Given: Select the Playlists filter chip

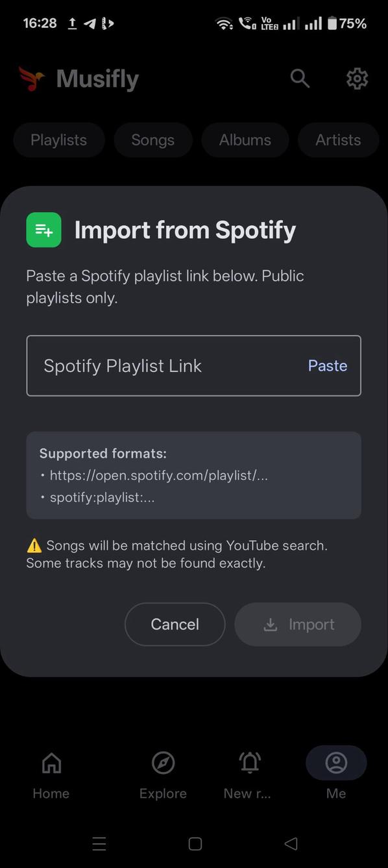Looking at the screenshot, I should tap(58, 140).
